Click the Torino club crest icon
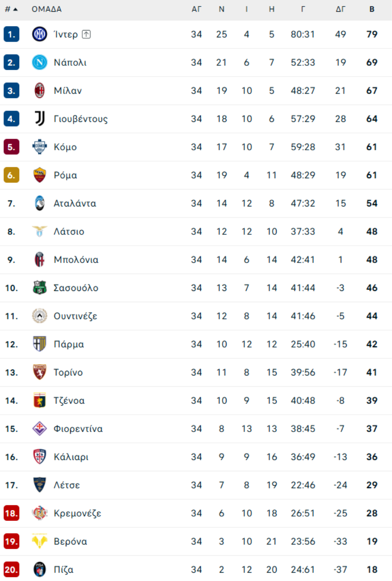This screenshot has width=392, height=581. tap(40, 372)
